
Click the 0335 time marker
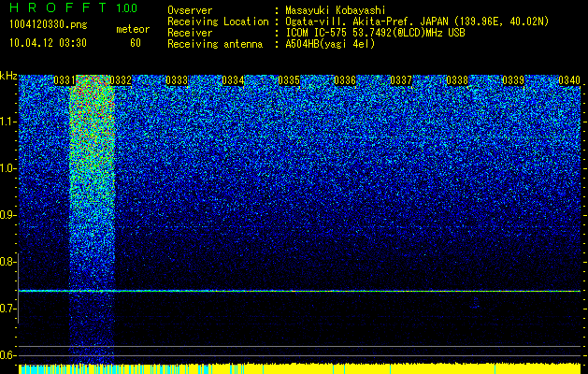pyautogui.click(x=289, y=80)
